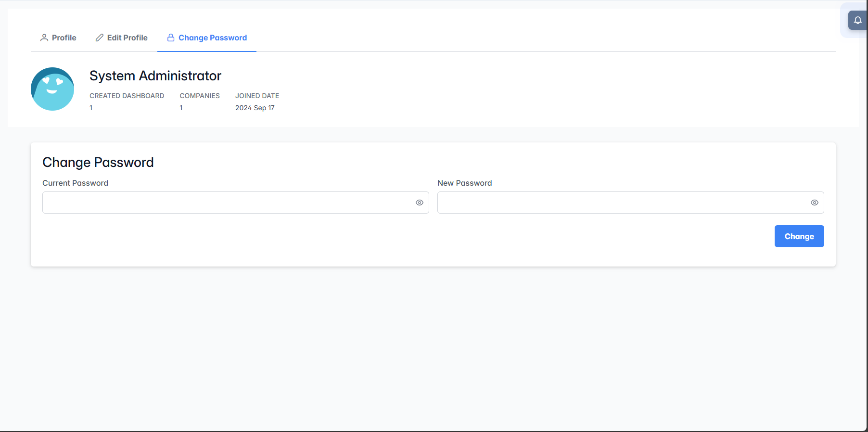The image size is (868, 432).
Task: Show the Current Password text using eye icon
Action: (420, 203)
